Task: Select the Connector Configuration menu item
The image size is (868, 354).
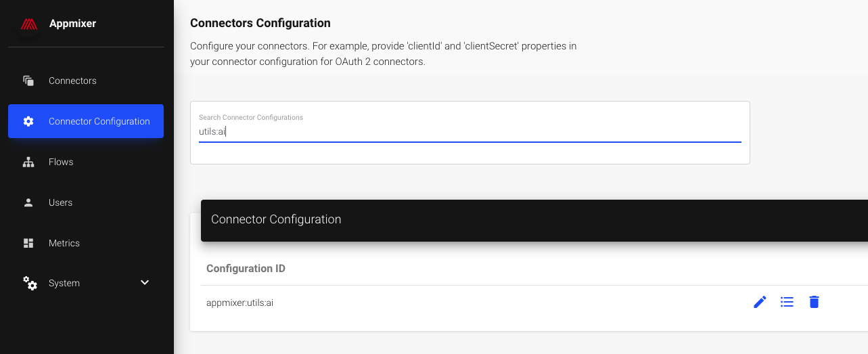Action: click(99, 121)
